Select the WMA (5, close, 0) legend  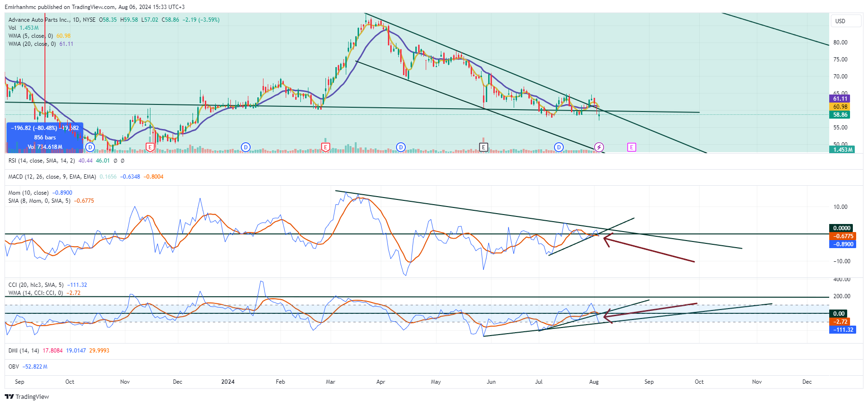click(x=39, y=36)
